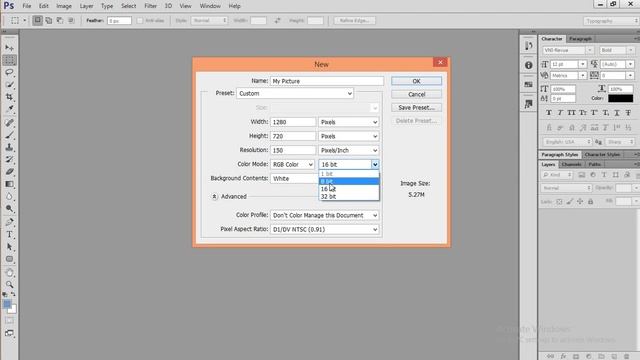Switch to the Character Styles tab
The height and width of the screenshot is (360, 640).
pos(602,155)
